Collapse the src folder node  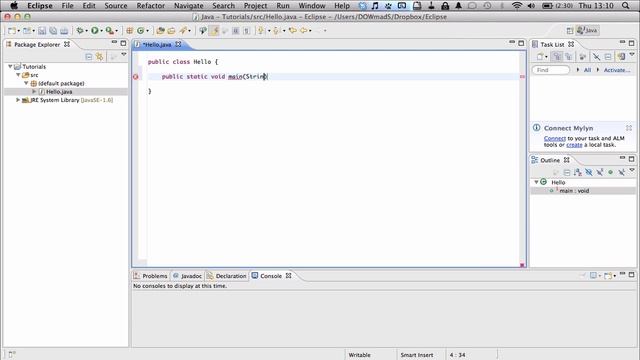[x=18, y=75]
